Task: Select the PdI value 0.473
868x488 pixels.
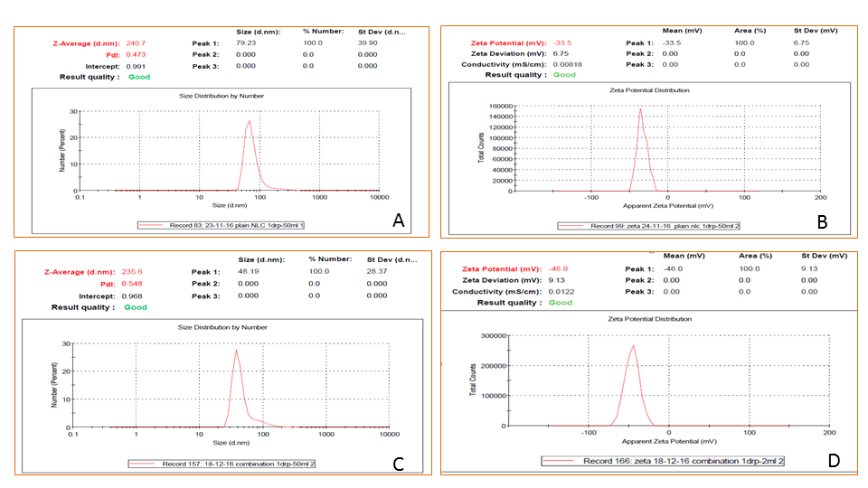Action: [x=134, y=54]
